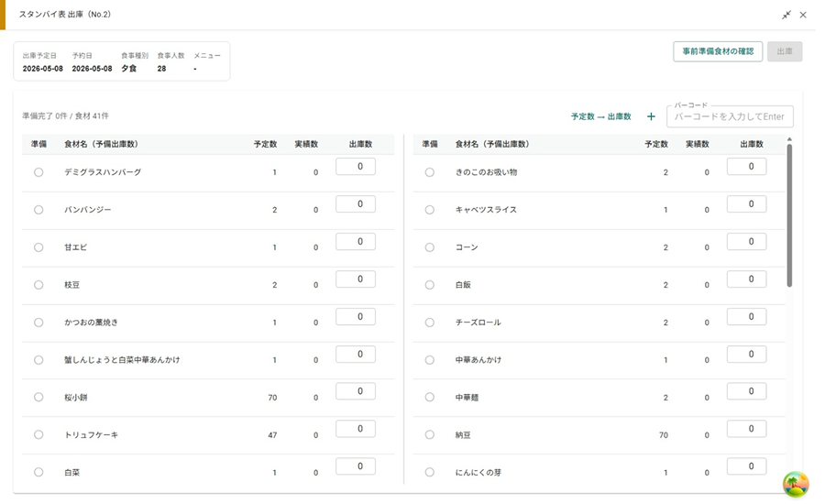Screen dimensions: 825x504
Task: Edit 出庫数 field for デミグラスハンバーグ
Action: (356, 167)
